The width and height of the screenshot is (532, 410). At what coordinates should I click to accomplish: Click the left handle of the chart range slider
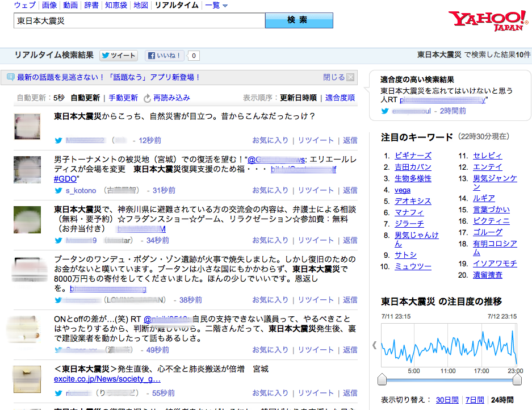(x=382, y=379)
